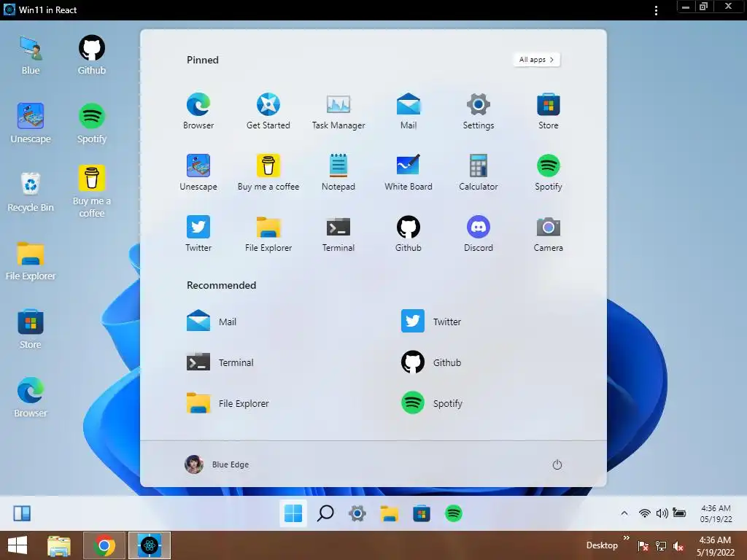Open Store in the Pinned section

click(549, 112)
